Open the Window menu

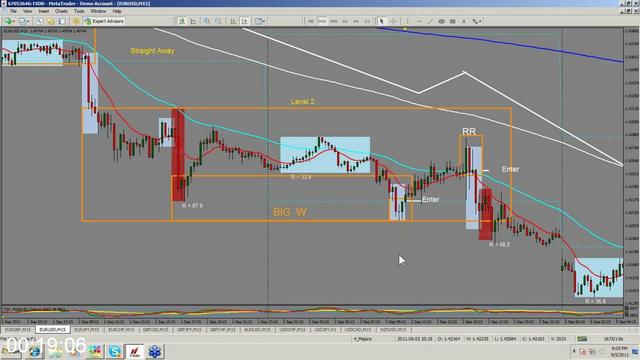[x=98, y=11]
